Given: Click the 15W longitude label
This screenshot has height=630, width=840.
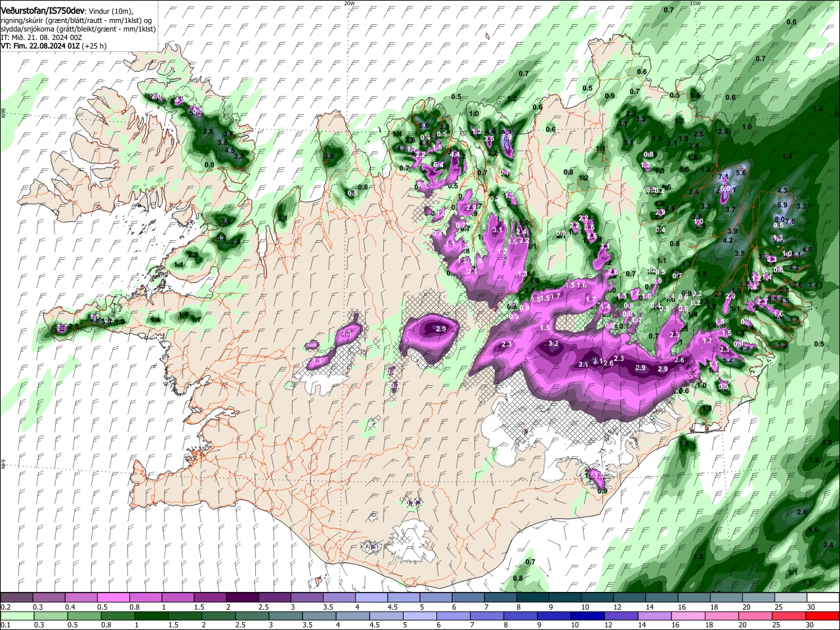Looking at the screenshot, I should pos(696,3).
